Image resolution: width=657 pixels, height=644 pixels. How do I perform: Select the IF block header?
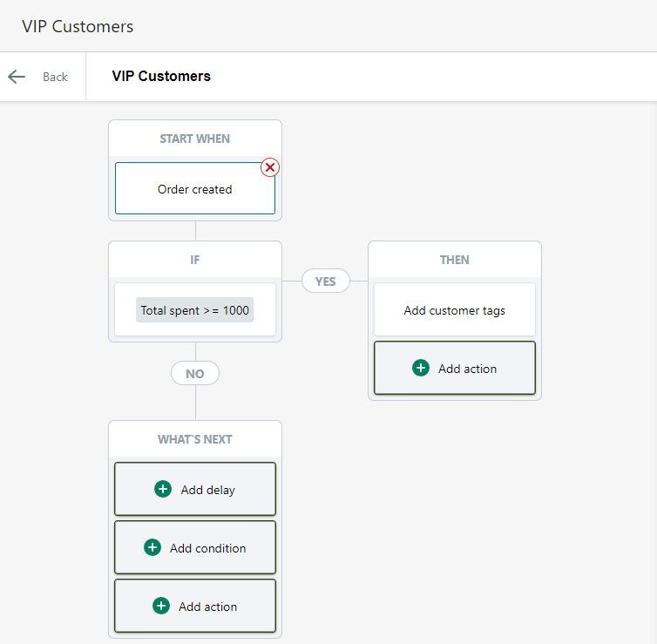click(195, 260)
